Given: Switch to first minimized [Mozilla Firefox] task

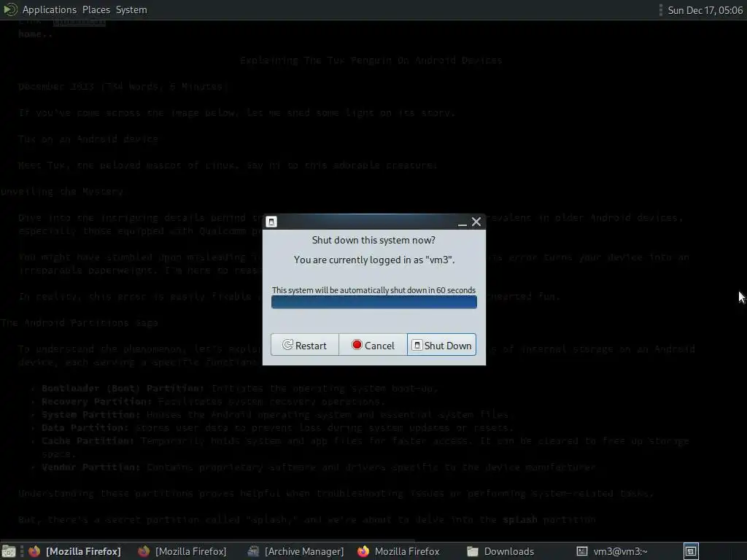Looking at the screenshot, I should pos(75,551).
